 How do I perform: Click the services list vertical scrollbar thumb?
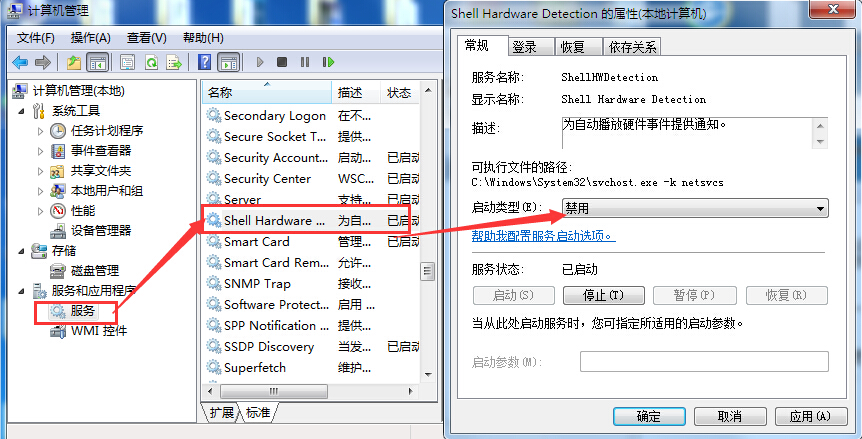pos(427,271)
